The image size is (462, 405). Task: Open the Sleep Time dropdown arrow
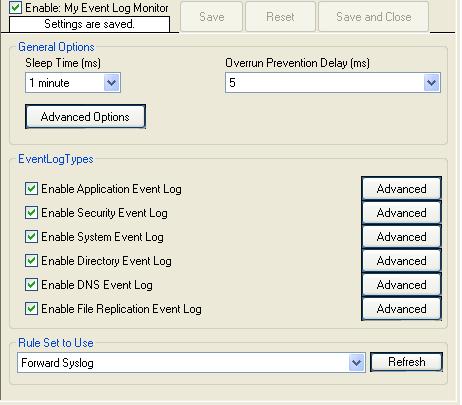pyautogui.click(x=111, y=83)
